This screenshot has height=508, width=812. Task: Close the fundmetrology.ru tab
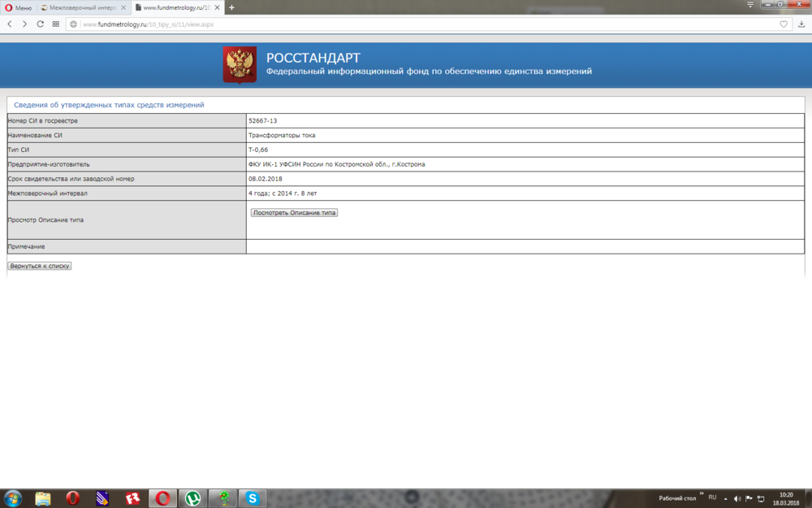pos(217,7)
